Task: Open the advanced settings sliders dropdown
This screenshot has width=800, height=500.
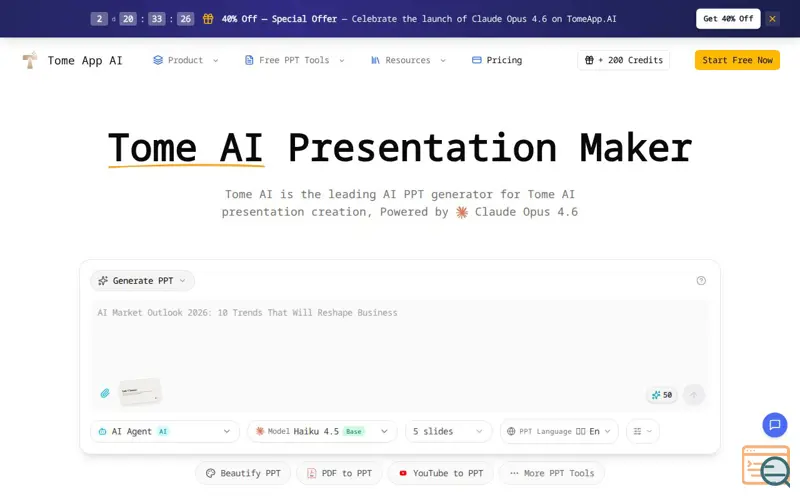Action: (642, 432)
